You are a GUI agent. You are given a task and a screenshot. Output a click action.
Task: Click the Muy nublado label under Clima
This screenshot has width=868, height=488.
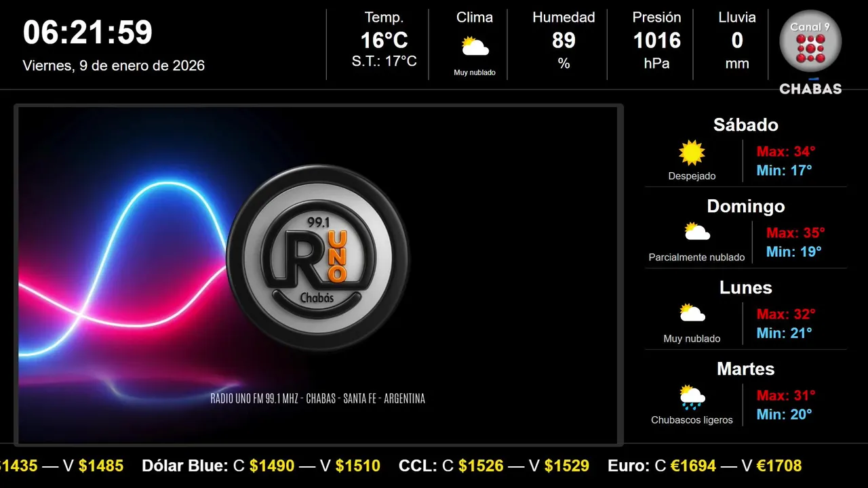pos(475,73)
